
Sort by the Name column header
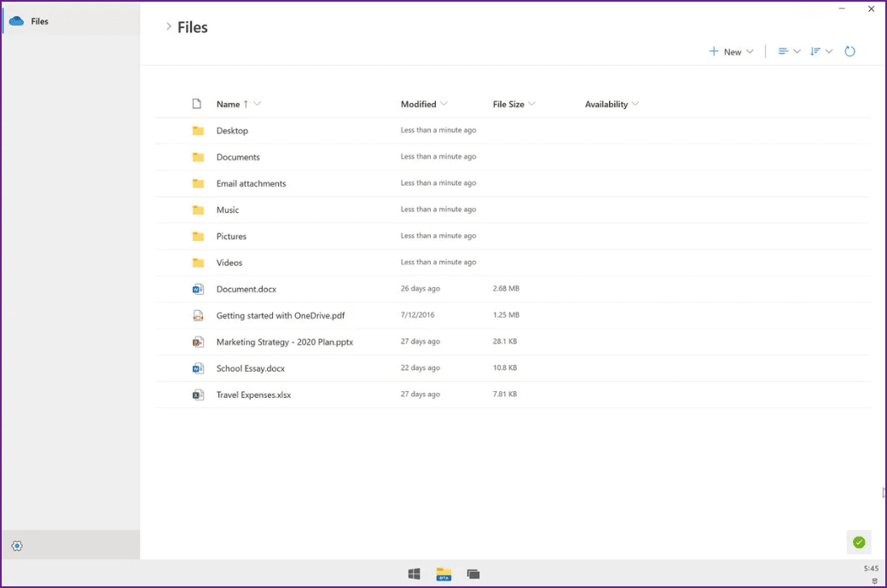[x=228, y=104]
